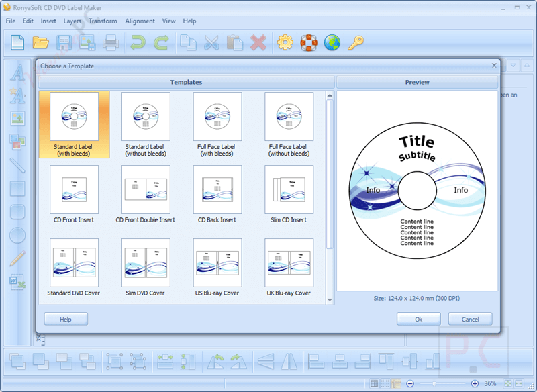Click the Ok button in dialog
Screen dimensions: 537x392
click(418, 319)
